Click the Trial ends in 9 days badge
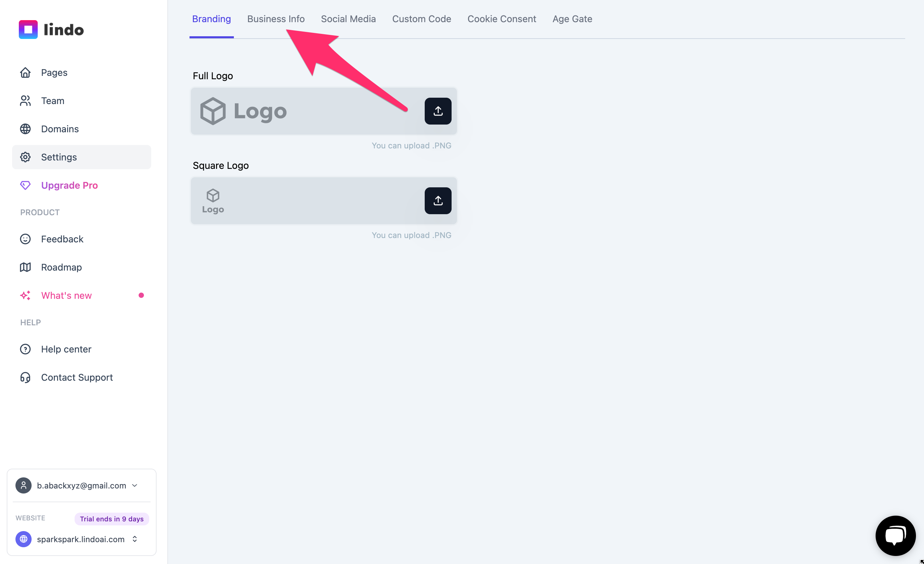Image resolution: width=924 pixels, height=564 pixels. [112, 519]
